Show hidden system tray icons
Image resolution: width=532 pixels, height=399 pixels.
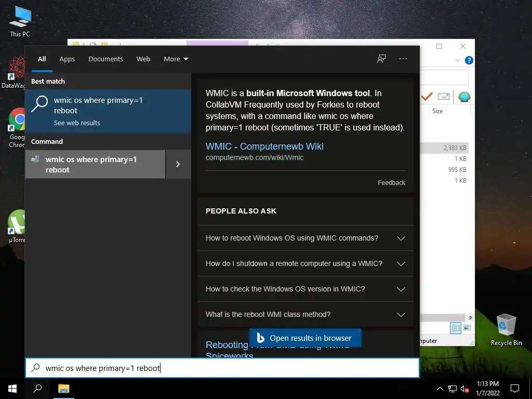pos(440,389)
